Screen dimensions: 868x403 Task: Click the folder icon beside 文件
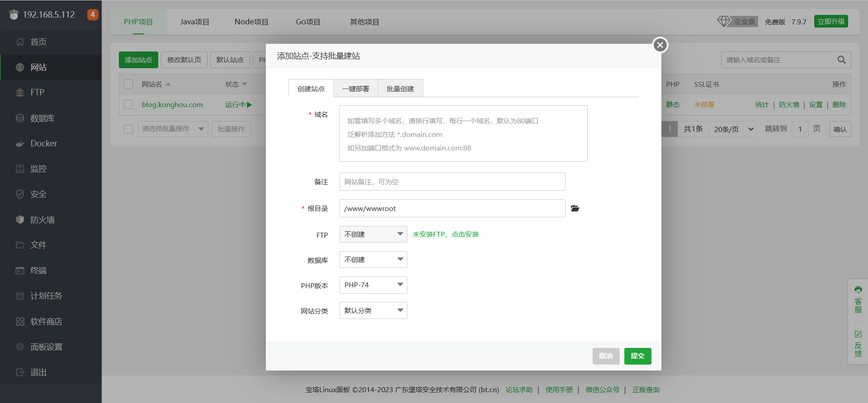[x=20, y=245]
